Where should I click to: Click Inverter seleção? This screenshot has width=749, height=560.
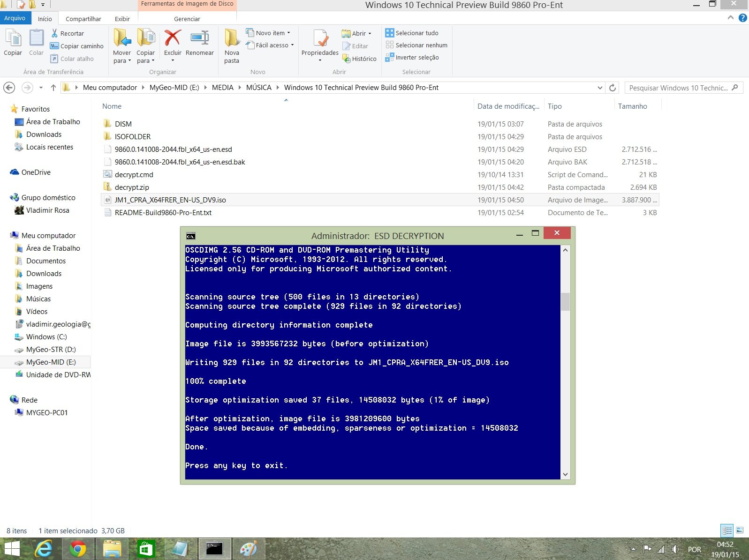click(412, 57)
